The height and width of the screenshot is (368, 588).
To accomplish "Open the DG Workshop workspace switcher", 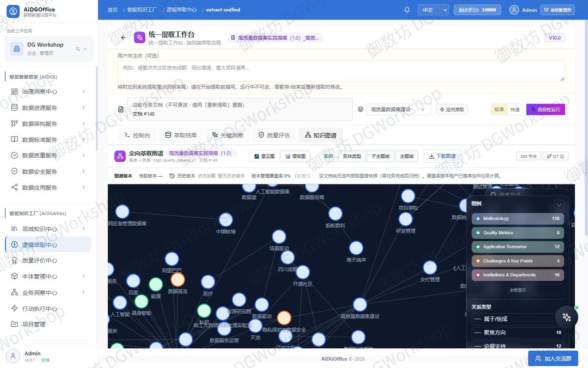I will tap(49, 49).
